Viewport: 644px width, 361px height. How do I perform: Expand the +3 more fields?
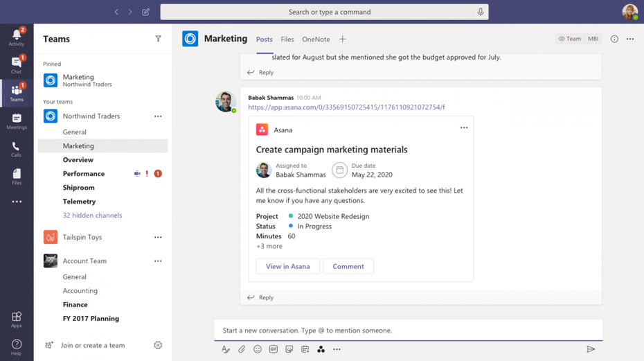(269, 246)
